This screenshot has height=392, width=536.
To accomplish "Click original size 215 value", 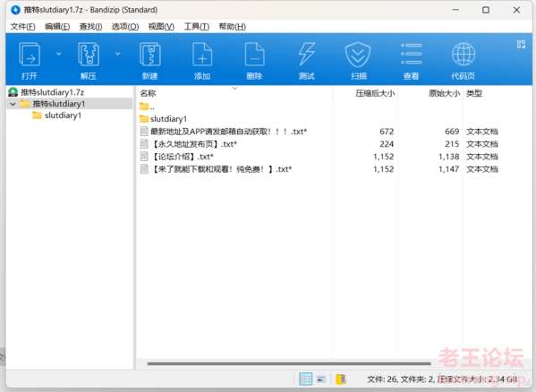I will tap(452, 144).
